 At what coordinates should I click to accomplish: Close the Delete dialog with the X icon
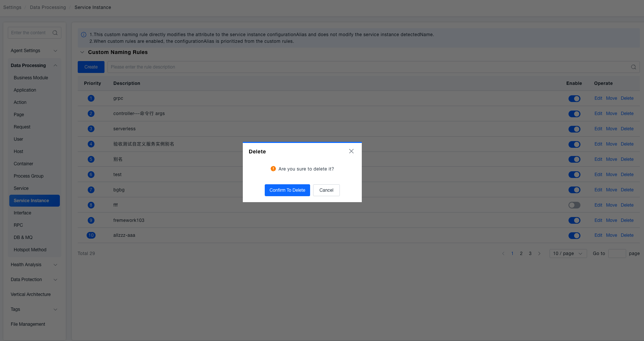click(x=351, y=151)
